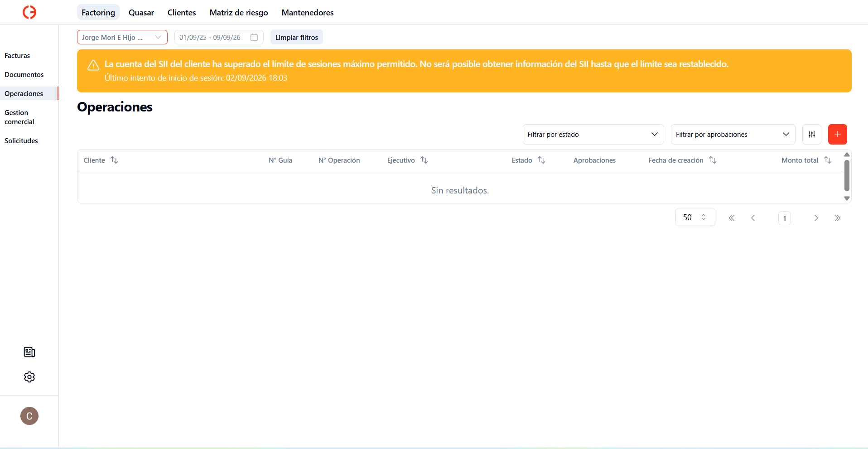This screenshot has height=449, width=868.
Task: Go to Facturas in sidebar
Action: [x=17, y=56]
